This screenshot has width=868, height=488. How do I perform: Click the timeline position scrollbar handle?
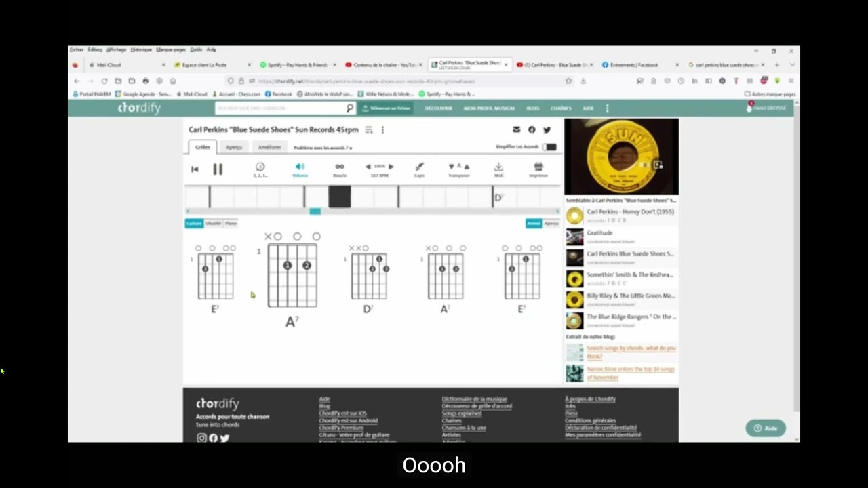coord(315,211)
